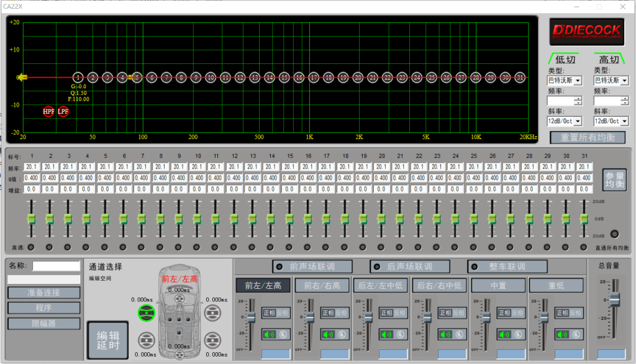Click the 名称 name input field
636x364 pixels.
pos(56,266)
